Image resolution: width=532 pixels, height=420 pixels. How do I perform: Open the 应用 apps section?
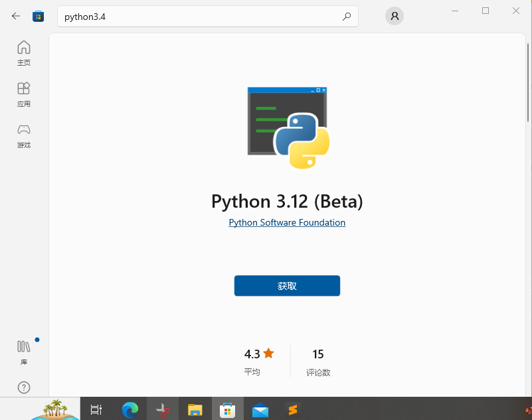click(x=24, y=95)
